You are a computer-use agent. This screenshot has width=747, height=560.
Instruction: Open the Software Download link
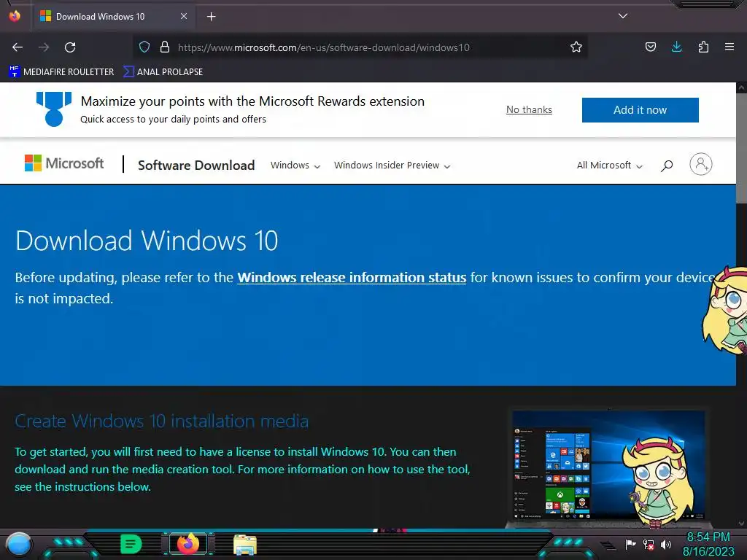click(x=196, y=166)
